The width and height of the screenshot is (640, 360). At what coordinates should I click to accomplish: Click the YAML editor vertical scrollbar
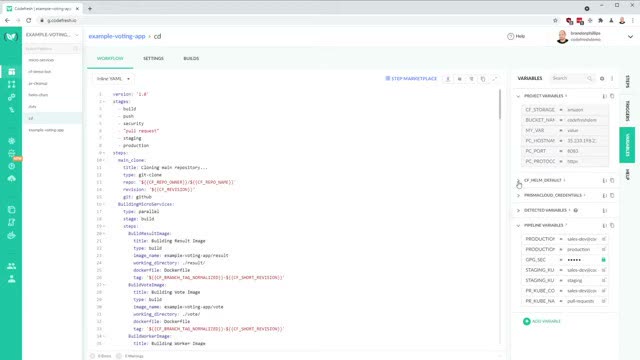pyautogui.click(x=500, y=104)
